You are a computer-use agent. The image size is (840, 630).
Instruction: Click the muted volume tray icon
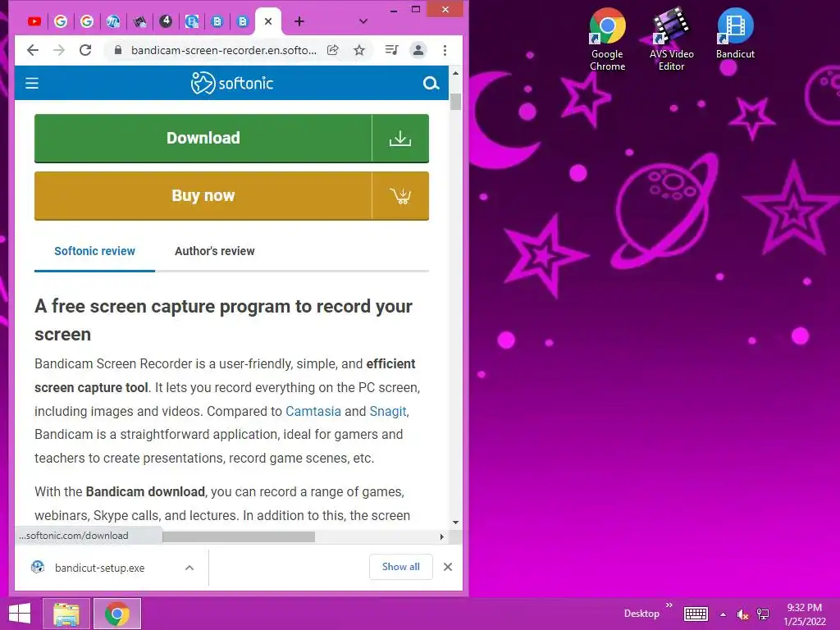click(742, 614)
